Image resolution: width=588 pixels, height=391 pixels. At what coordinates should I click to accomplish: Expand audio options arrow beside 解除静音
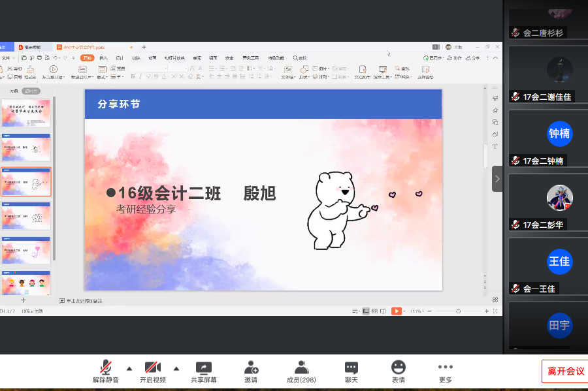click(x=129, y=368)
